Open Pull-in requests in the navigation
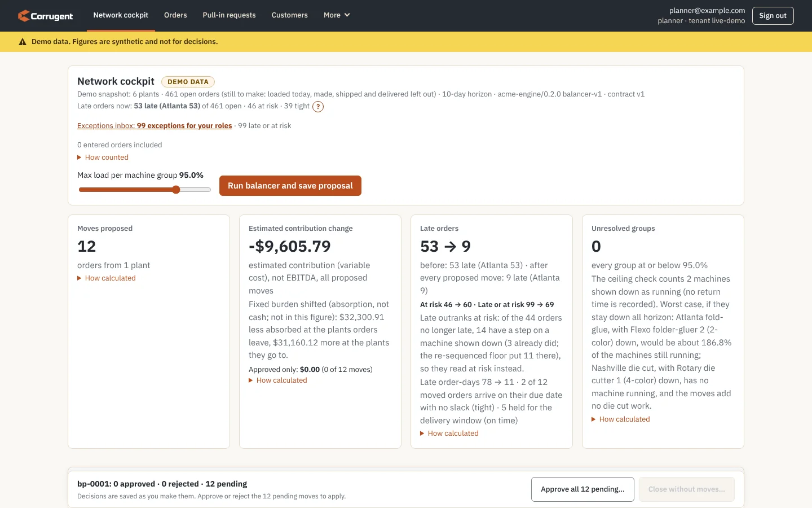Image resolution: width=812 pixels, height=508 pixels. (x=229, y=15)
